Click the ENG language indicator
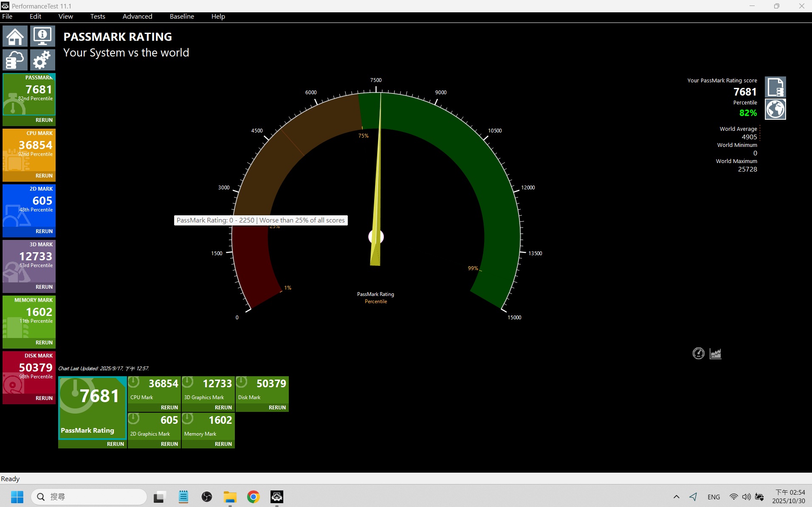The width and height of the screenshot is (812, 507). coord(713,497)
